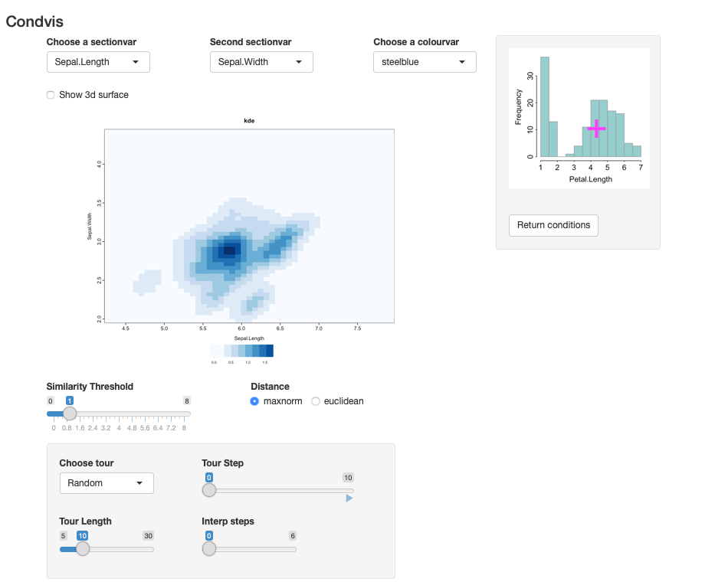Click the Tour Length slider handle

click(83, 548)
